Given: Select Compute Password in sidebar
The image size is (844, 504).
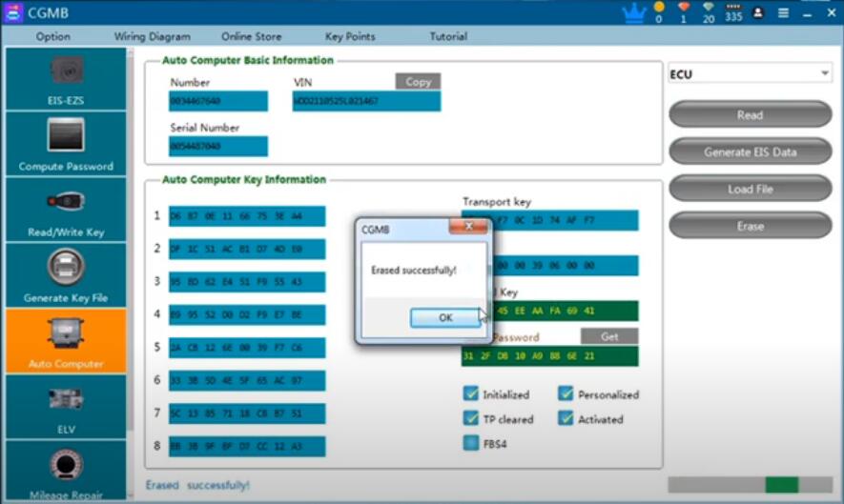Looking at the screenshot, I should click(x=66, y=144).
